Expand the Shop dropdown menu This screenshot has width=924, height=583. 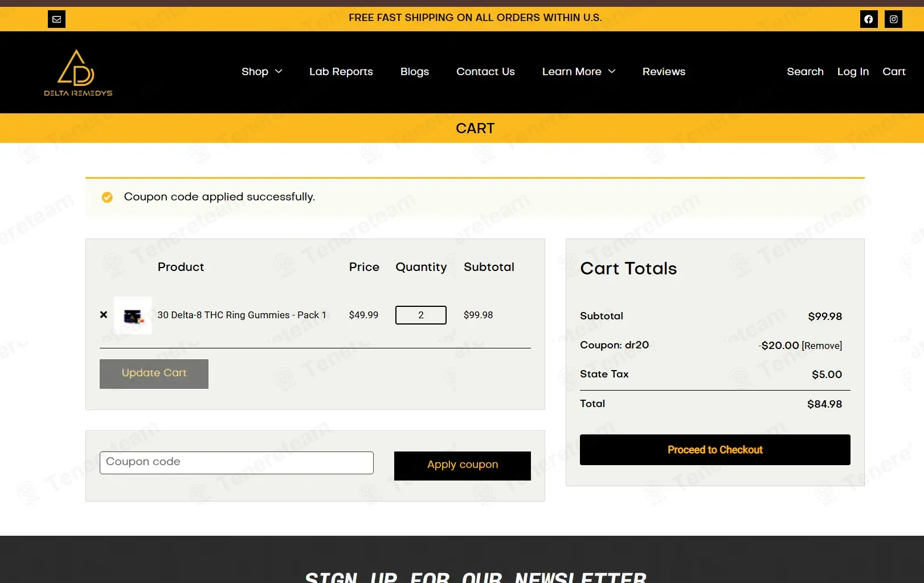tap(261, 72)
